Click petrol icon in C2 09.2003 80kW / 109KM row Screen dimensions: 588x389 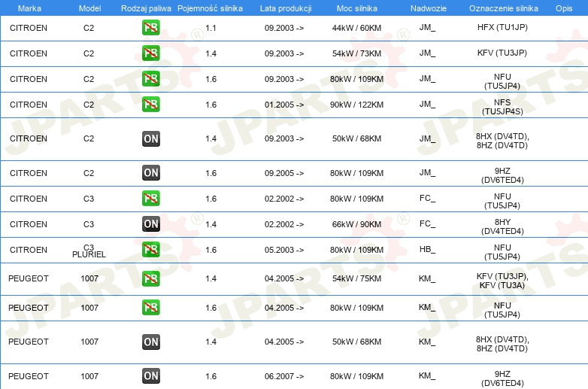pos(150,79)
